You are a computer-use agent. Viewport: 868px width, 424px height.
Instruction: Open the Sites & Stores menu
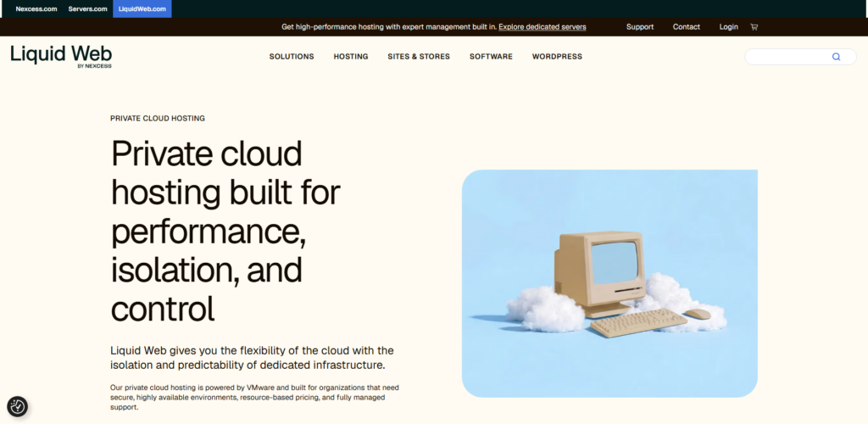point(419,57)
